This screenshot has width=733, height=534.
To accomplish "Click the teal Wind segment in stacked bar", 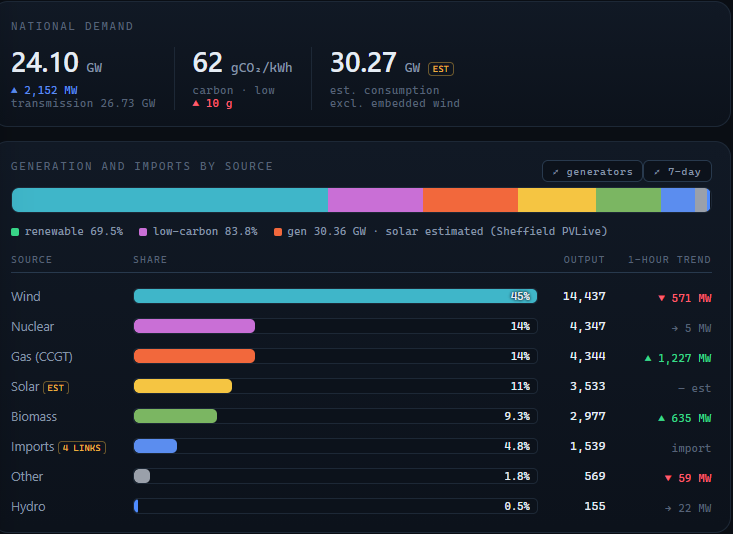I will point(170,200).
